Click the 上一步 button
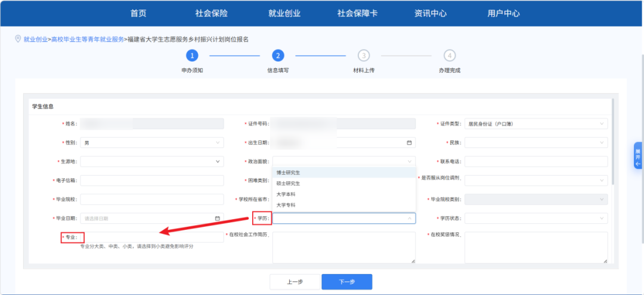The image size is (644, 295). 295,282
